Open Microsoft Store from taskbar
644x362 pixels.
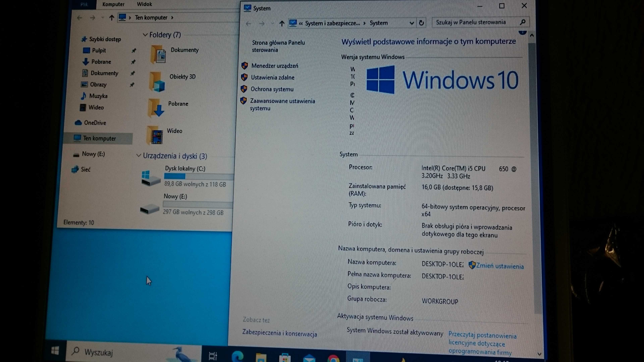click(x=285, y=358)
